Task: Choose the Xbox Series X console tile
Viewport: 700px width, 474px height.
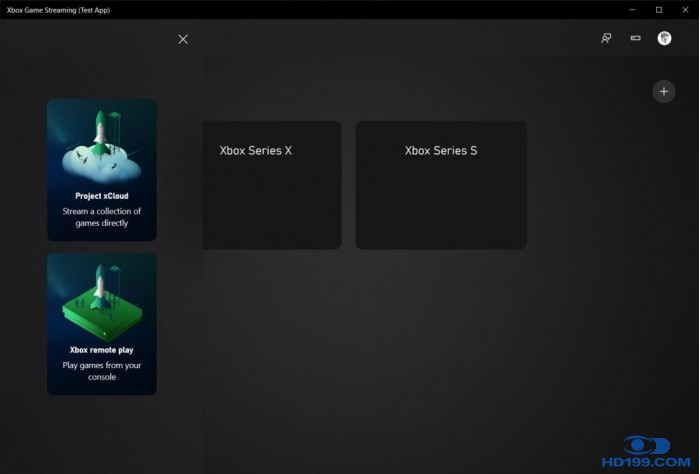Action: tap(272, 185)
